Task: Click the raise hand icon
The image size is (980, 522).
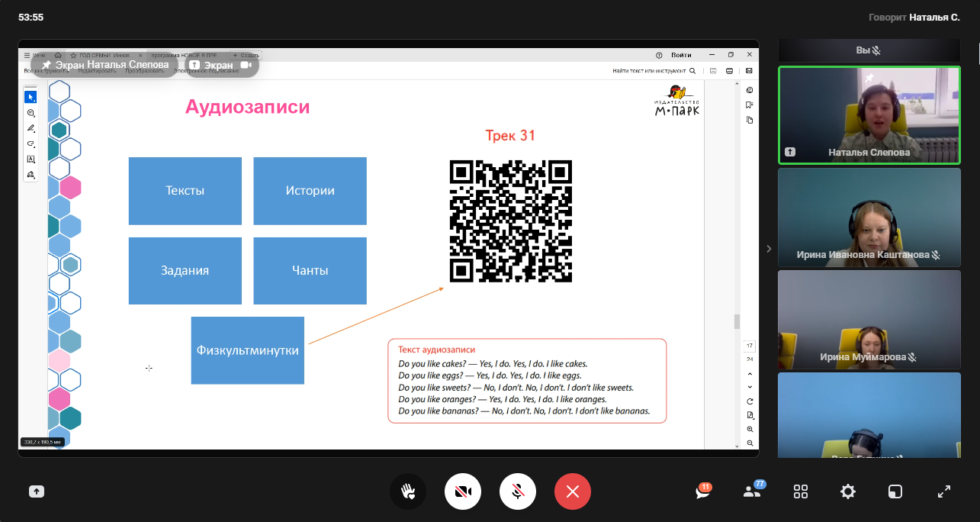Action: (x=408, y=491)
